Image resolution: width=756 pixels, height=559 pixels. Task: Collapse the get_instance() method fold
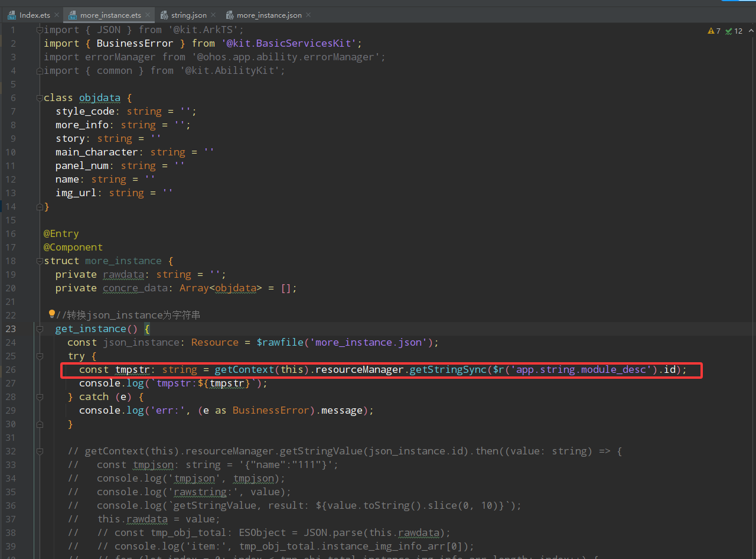click(x=40, y=329)
